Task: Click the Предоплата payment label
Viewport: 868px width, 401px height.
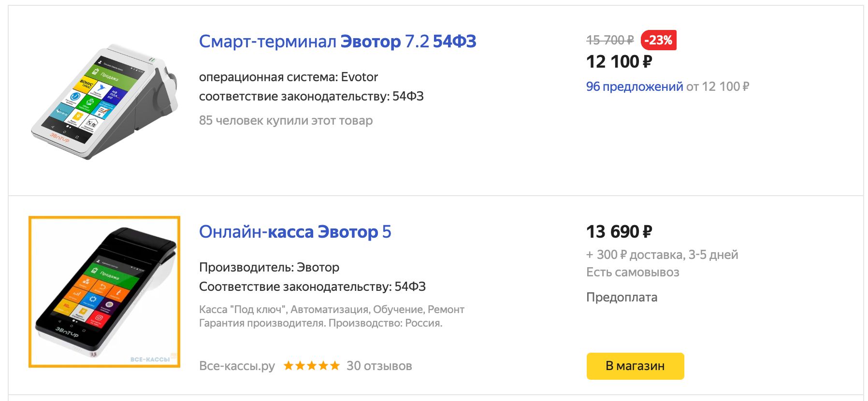Action: 622,297
